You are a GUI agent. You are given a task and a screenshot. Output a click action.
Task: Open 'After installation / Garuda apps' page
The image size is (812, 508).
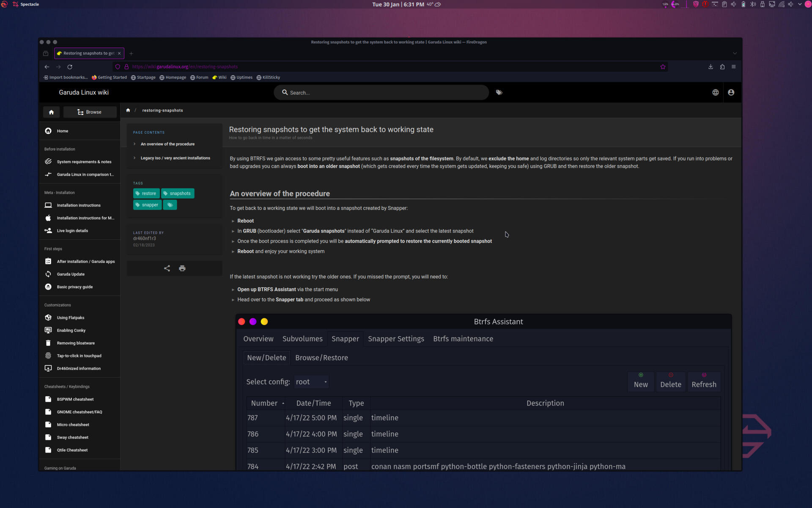[x=79, y=262]
